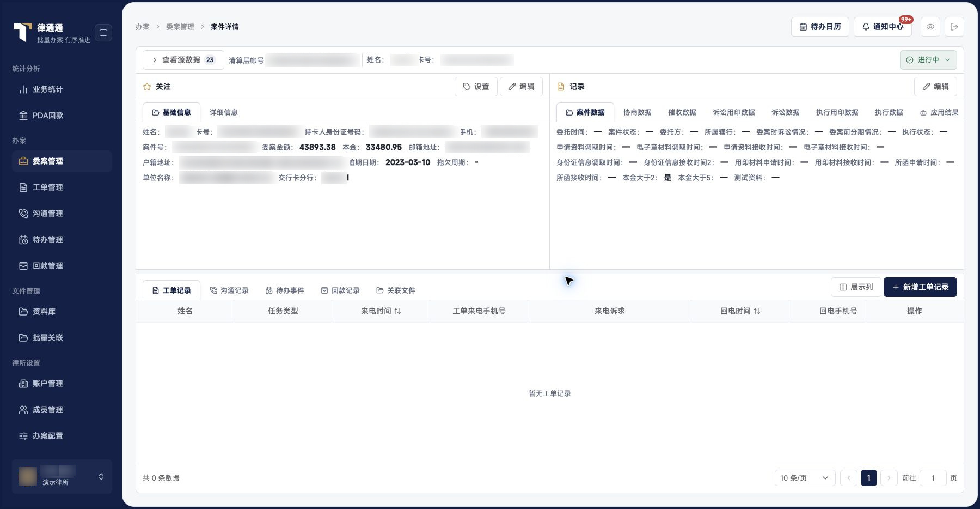
Task: Click the logout icon in header
Action: (954, 27)
